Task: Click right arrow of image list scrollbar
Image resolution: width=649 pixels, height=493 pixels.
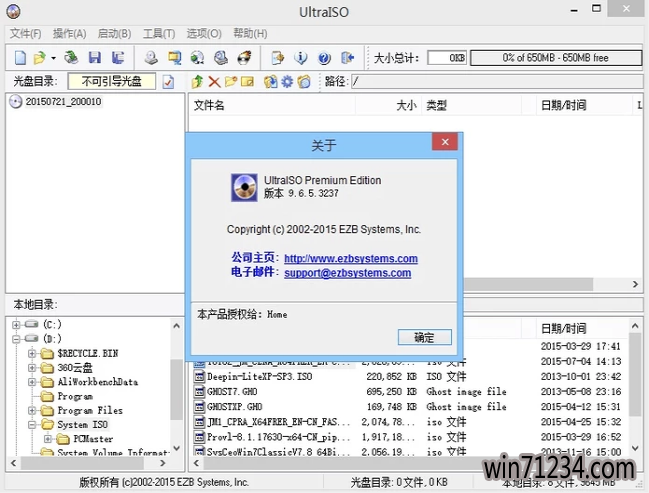Action: click(x=635, y=284)
